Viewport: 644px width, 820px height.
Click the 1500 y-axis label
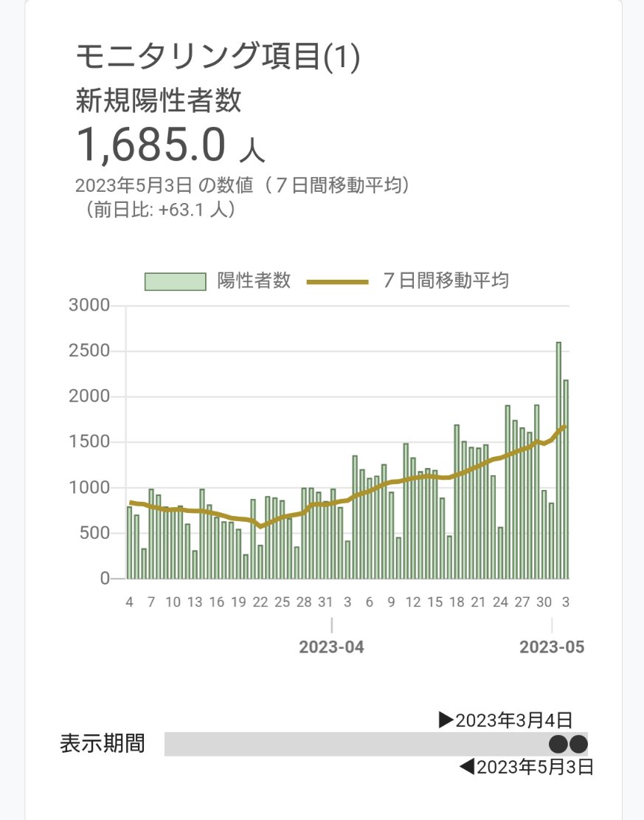click(89, 441)
